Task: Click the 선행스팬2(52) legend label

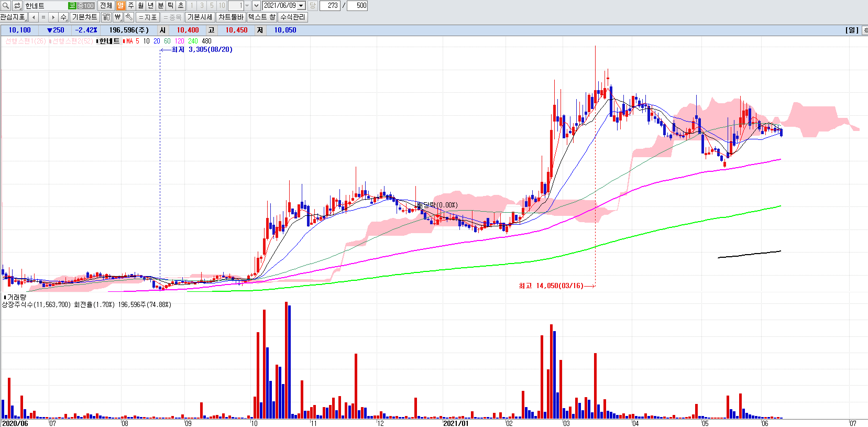Action: pyautogui.click(x=72, y=41)
